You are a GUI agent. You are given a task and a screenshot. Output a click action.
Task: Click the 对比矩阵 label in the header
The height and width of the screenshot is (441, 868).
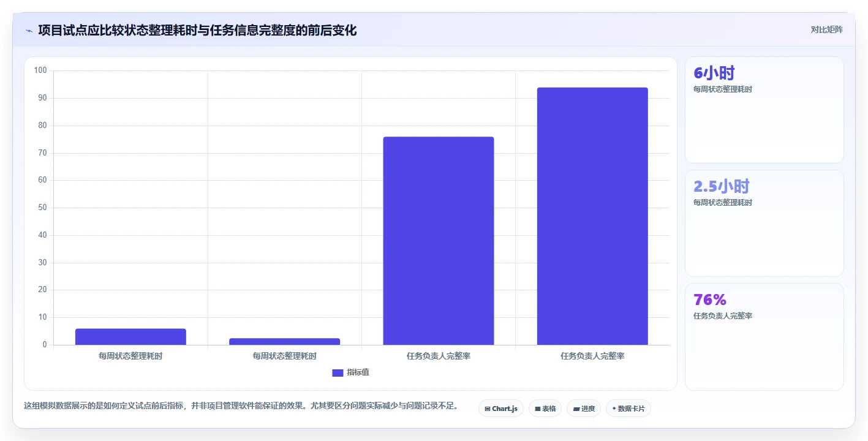coord(826,29)
